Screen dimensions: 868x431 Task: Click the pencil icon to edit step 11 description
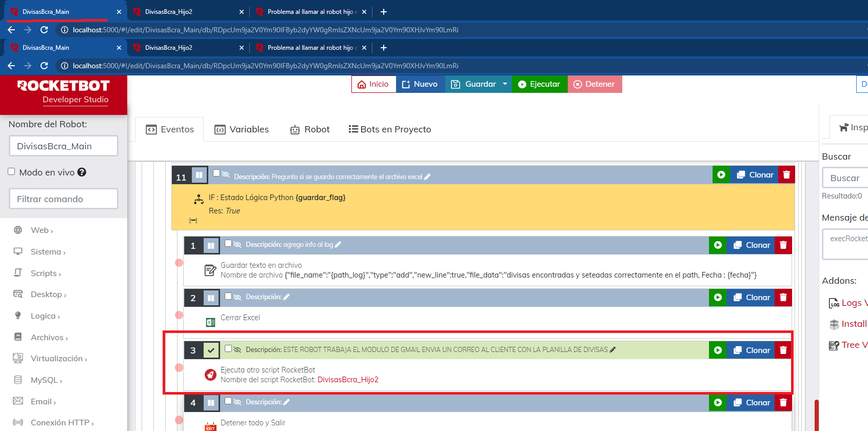coord(427,177)
